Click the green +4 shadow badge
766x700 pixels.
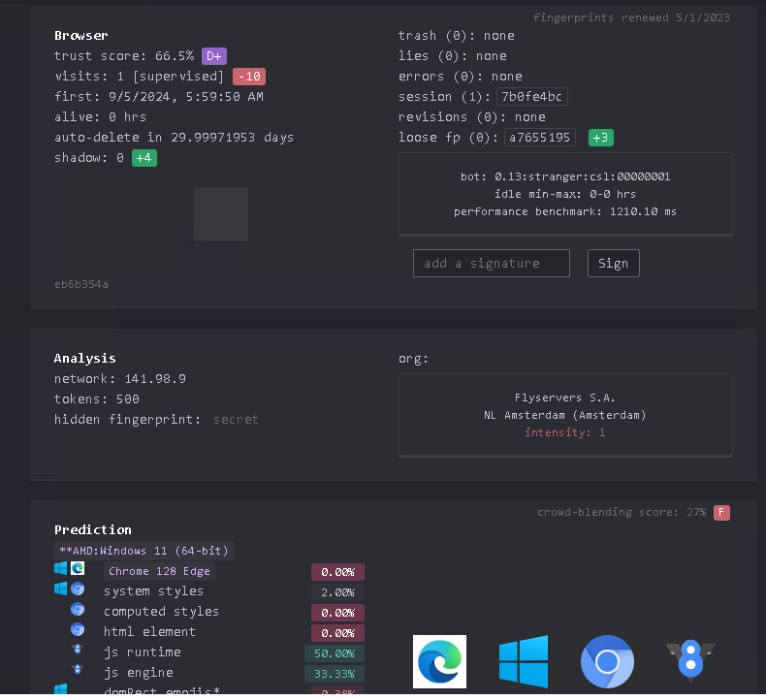(144, 158)
